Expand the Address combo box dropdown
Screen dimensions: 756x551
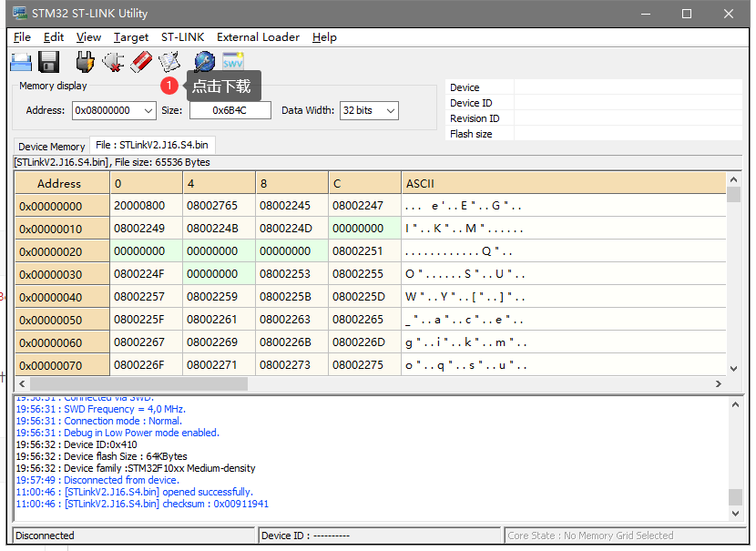(x=148, y=110)
